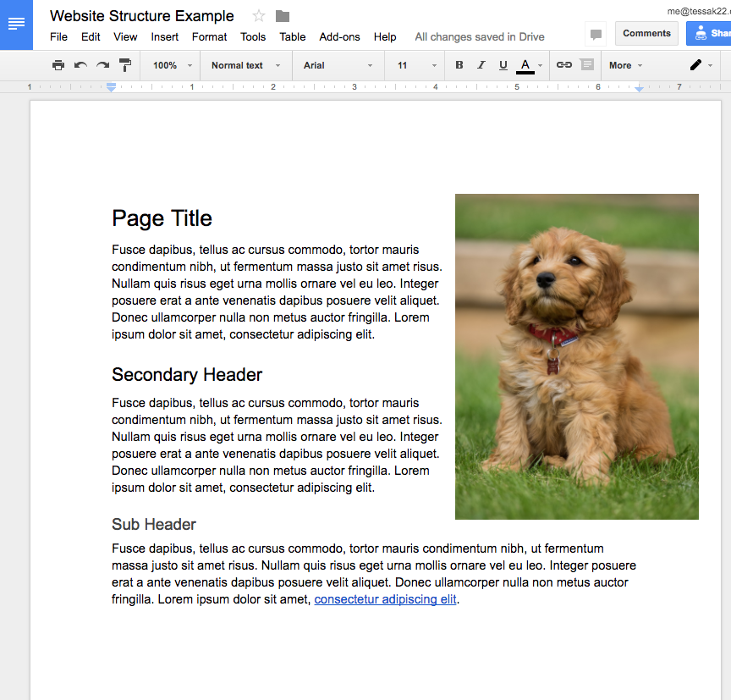Image resolution: width=731 pixels, height=700 pixels.
Task: Toggle underline formatting
Action: tap(503, 65)
